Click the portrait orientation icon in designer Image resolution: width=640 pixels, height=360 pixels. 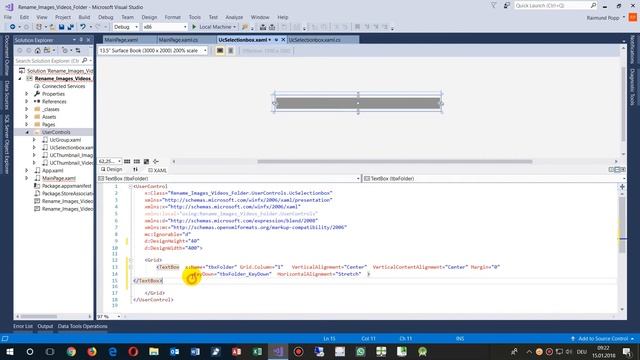[230, 51]
